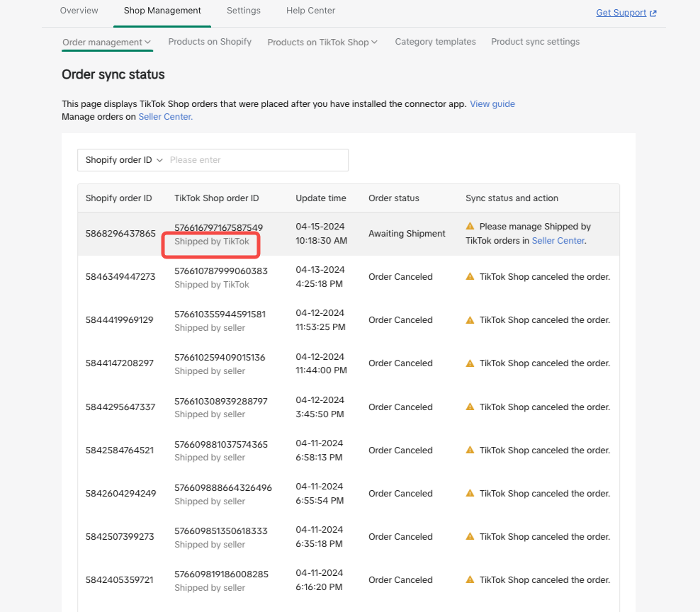Open the Settings tab

tap(243, 10)
